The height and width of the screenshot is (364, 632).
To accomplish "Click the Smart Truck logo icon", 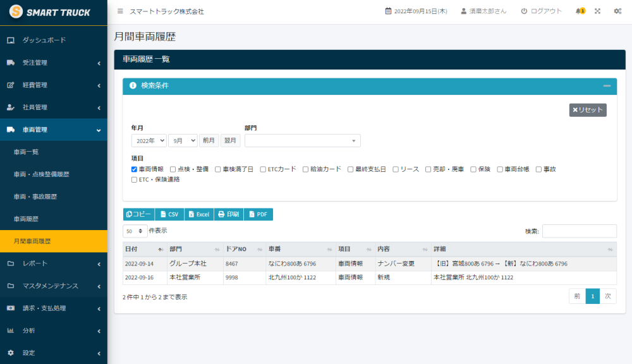I will click(16, 12).
